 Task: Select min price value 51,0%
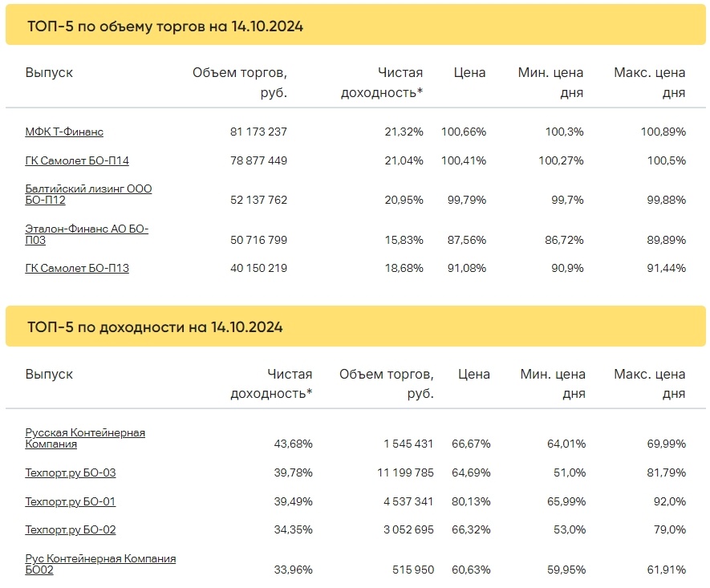(x=570, y=473)
